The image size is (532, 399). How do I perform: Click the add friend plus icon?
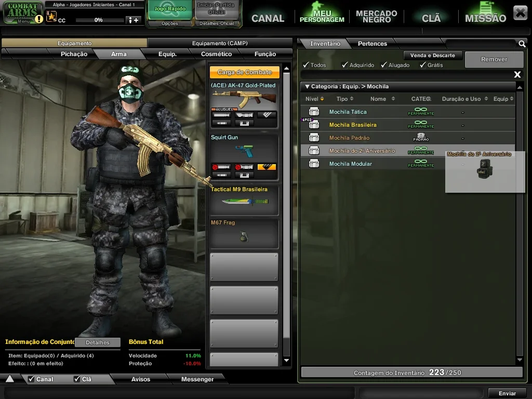132,20
